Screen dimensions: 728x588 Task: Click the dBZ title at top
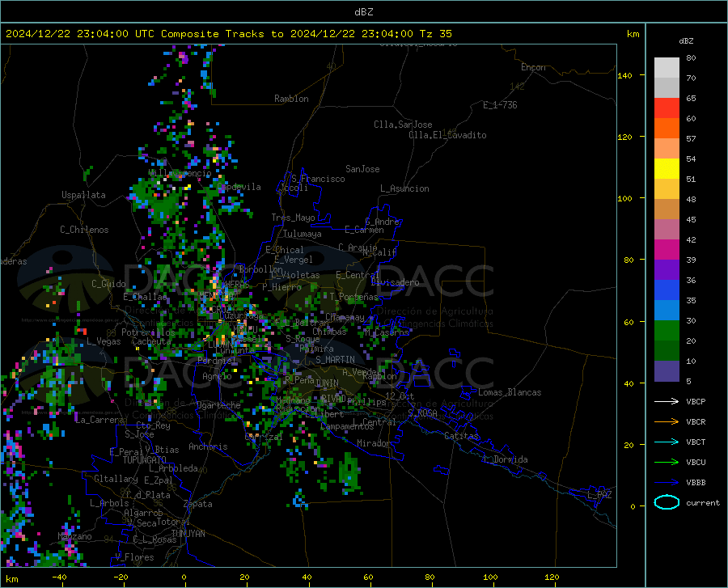pos(363,12)
